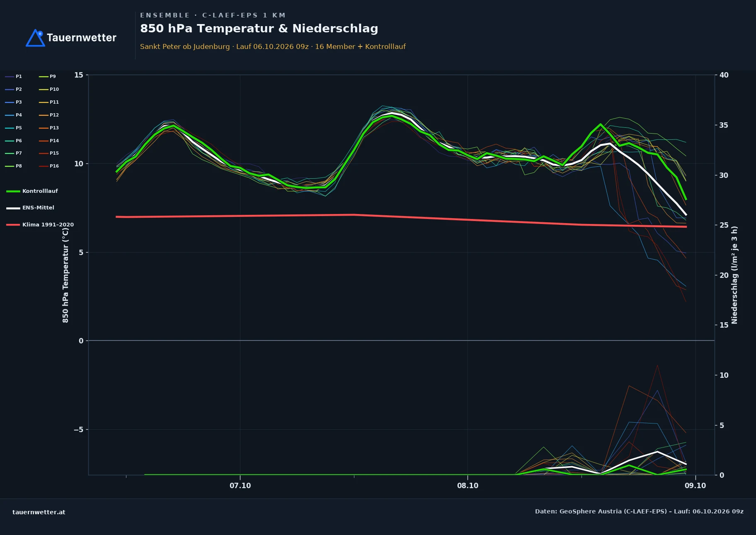The height and width of the screenshot is (535, 756).
Task: Click the 35 tick on precipitation axis
Action: click(724, 125)
